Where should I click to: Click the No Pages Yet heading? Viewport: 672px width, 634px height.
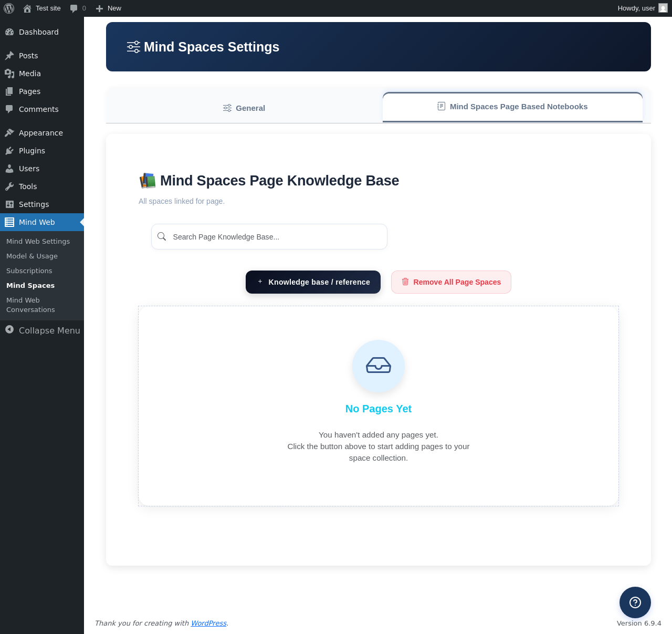coord(379,409)
